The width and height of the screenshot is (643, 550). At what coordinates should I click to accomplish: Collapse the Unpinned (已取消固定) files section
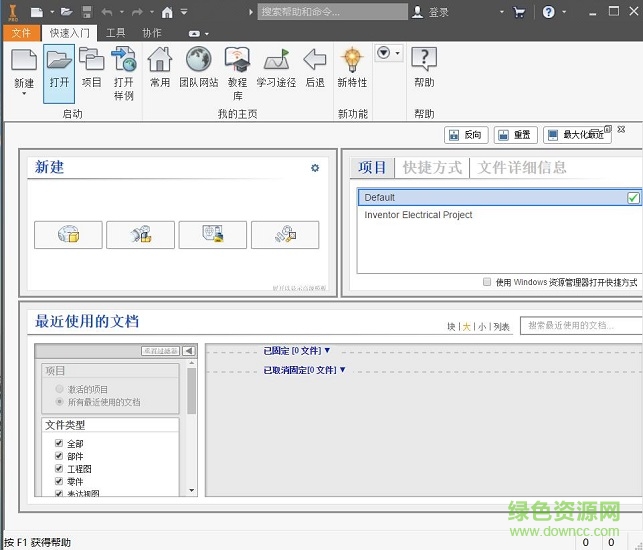click(x=342, y=370)
